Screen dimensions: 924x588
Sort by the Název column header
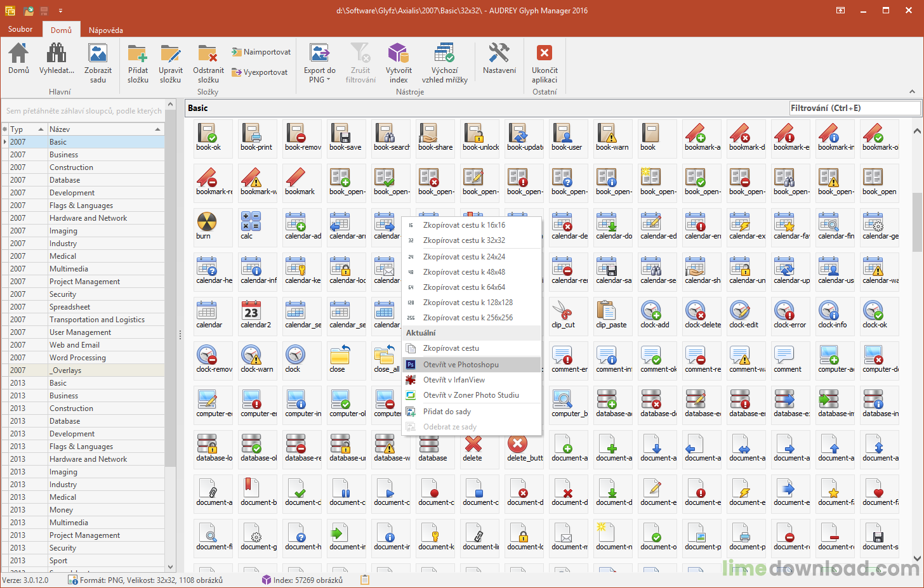point(102,129)
